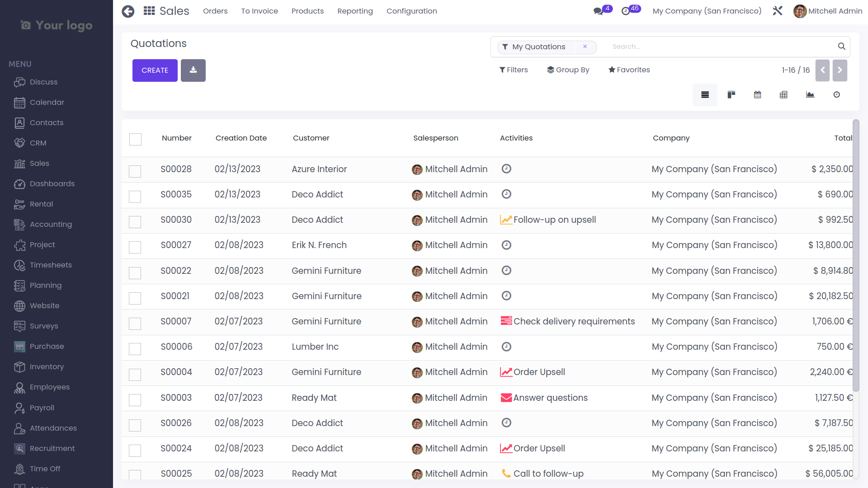This screenshot has width=868, height=488.
Task: Open the Calendar view icon
Action: pos(757,94)
